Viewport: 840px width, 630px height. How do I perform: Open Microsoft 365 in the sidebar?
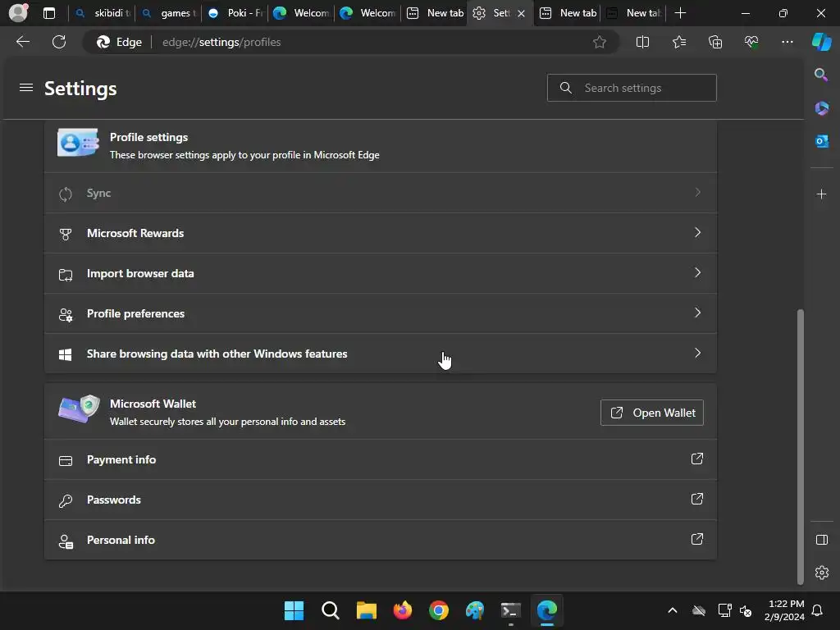point(821,108)
